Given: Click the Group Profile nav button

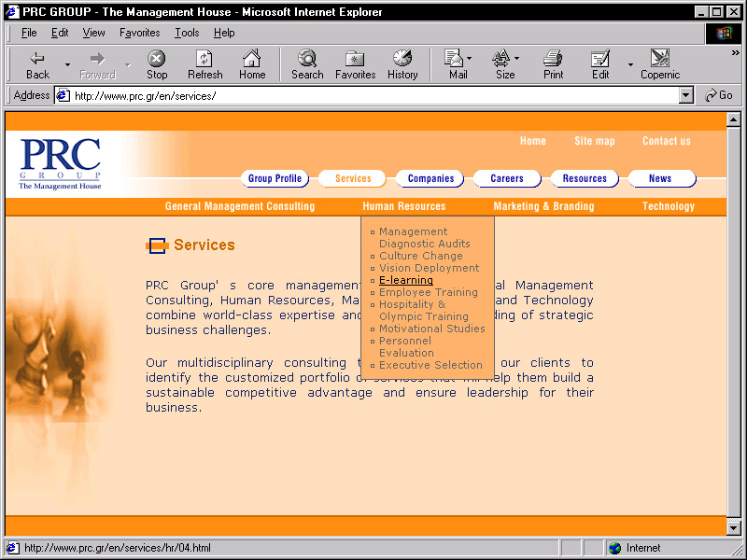Looking at the screenshot, I should [x=275, y=178].
